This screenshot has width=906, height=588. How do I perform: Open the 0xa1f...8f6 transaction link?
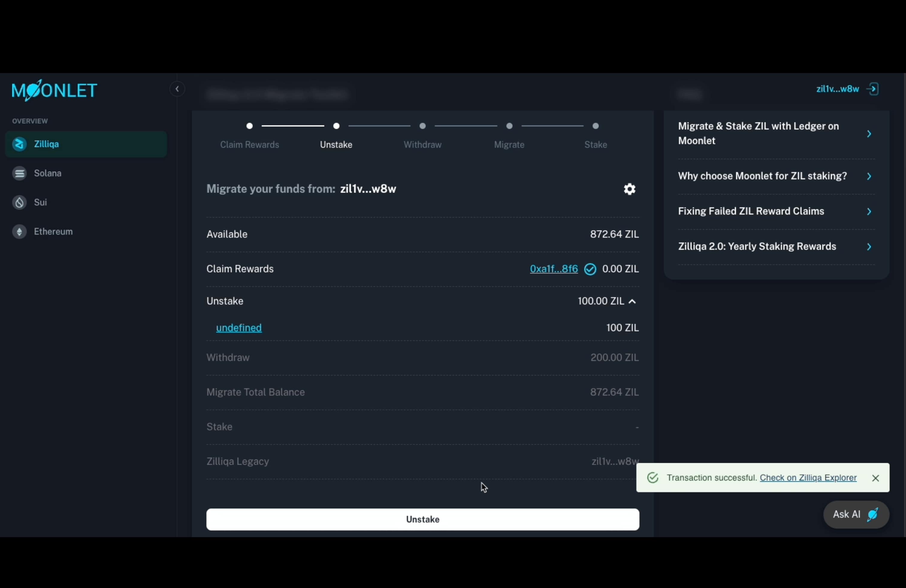(x=554, y=269)
